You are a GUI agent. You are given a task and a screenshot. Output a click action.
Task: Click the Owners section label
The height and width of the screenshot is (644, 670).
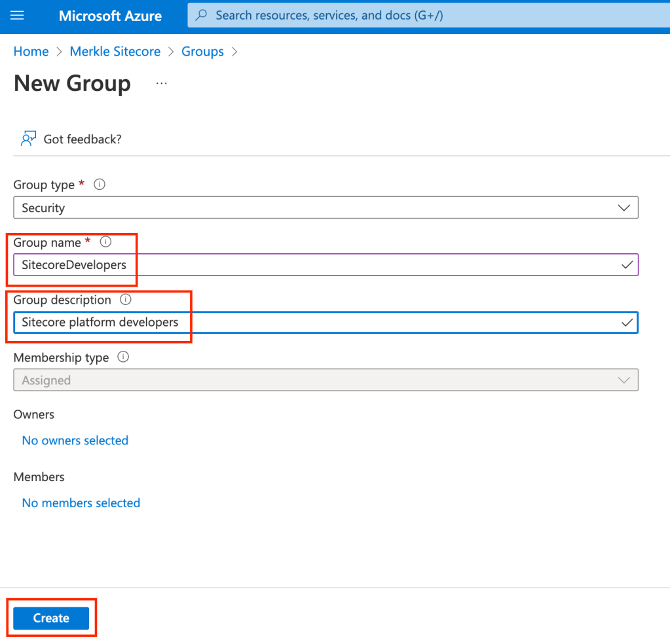point(34,415)
